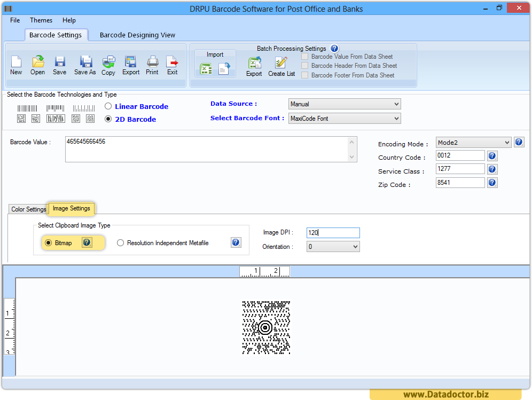
Task: Print the barcode via the Print icon
Action: (x=152, y=65)
